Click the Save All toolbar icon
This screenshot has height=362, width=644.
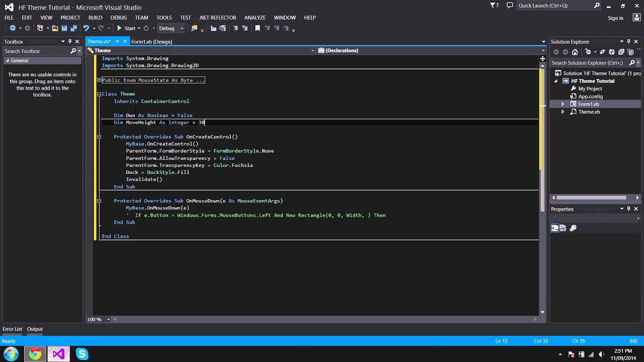(x=73, y=28)
